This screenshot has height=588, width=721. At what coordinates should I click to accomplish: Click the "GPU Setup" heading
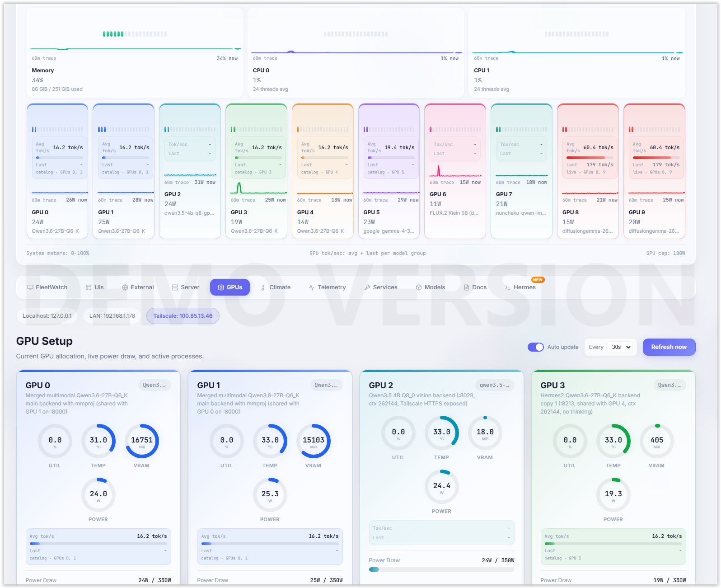click(x=44, y=341)
